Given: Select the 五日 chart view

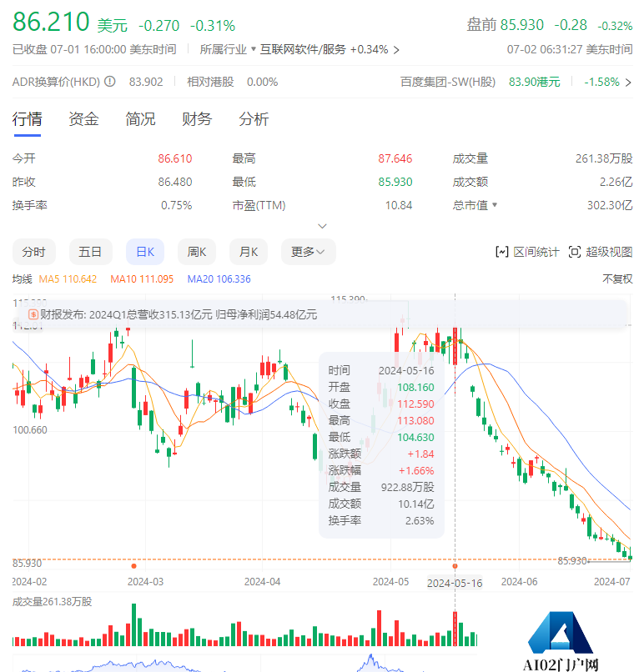Looking at the screenshot, I should click(90, 252).
